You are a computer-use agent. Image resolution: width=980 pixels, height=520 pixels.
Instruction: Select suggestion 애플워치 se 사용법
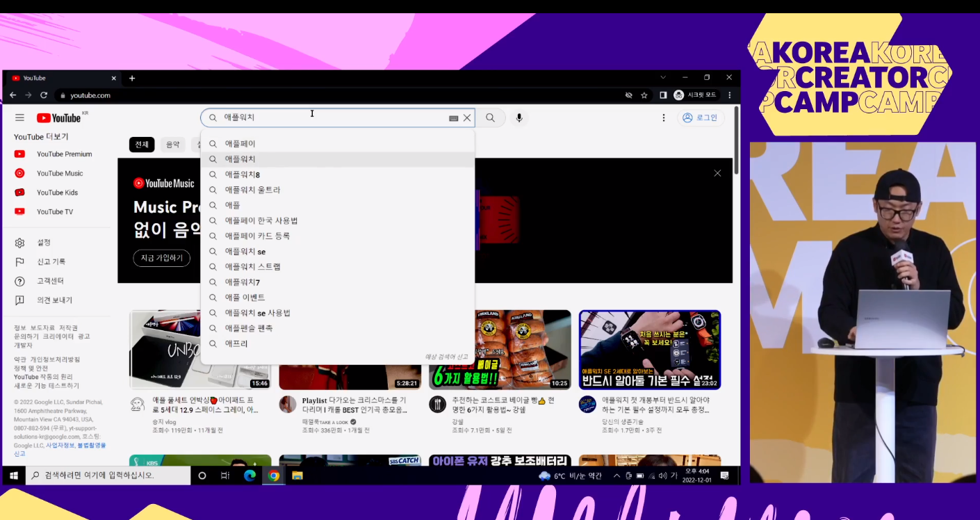338,313
